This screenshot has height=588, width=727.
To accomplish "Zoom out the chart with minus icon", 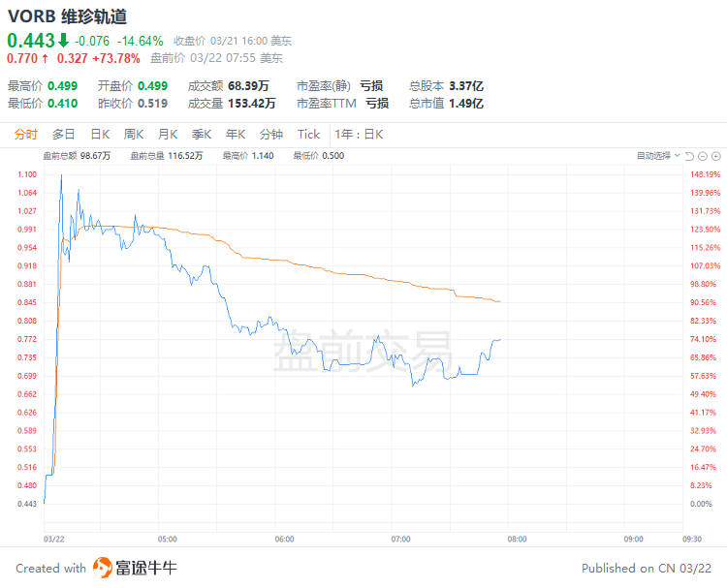I will [x=703, y=156].
